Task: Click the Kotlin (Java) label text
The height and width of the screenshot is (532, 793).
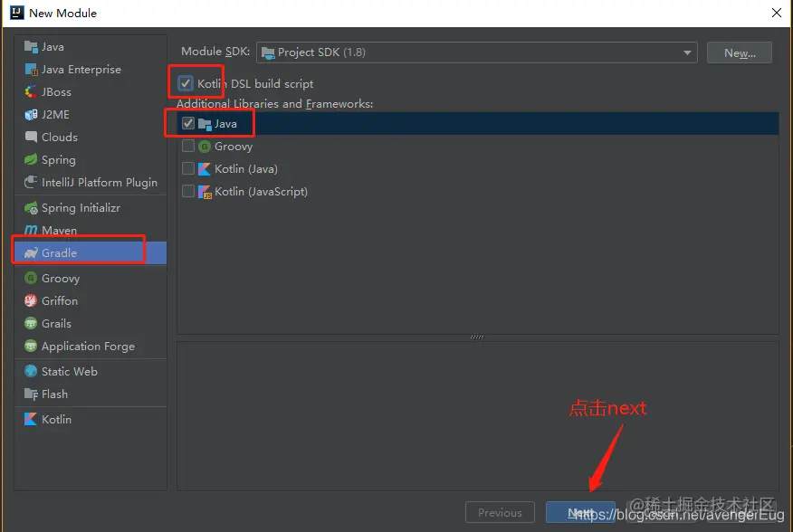Action: [246, 169]
